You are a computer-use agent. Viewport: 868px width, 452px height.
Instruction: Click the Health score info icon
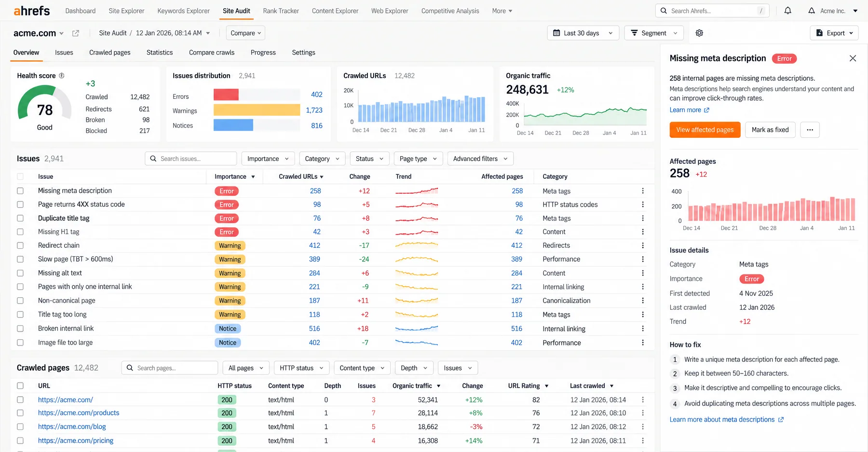[x=62, y=76]
